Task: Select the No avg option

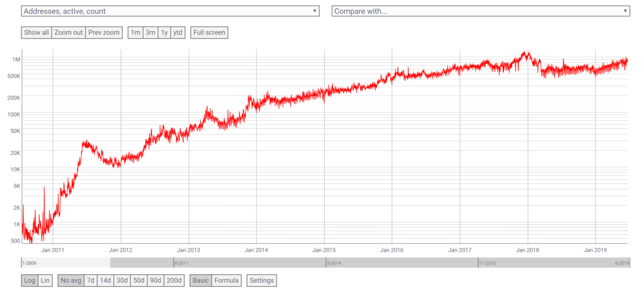Action: click(x=71, y=281)
